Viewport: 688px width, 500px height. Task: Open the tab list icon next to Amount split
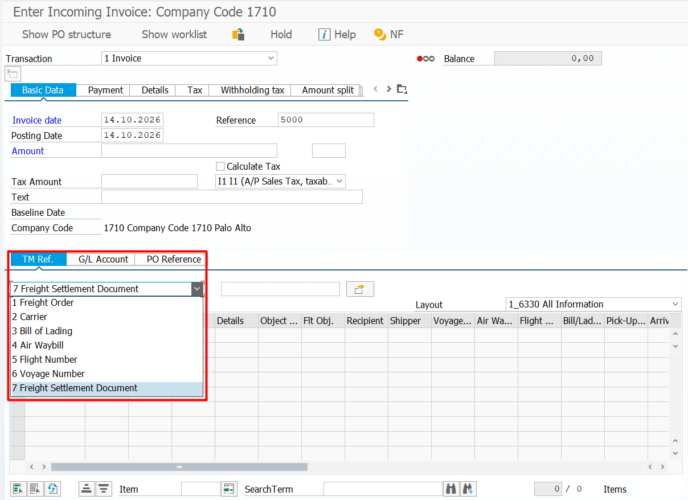coord(402,89)
